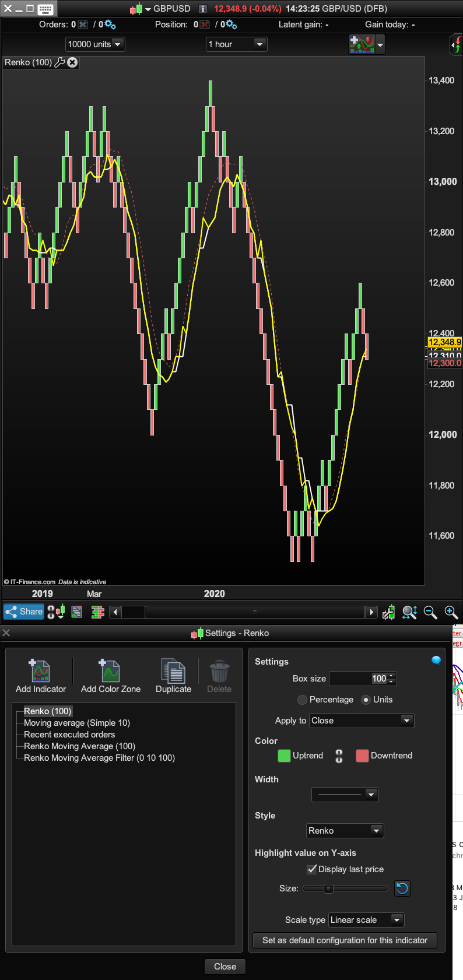The height and width of the screenshot is (980, 463).
Task: Select the Units radio button
Action: pos(366,700)
